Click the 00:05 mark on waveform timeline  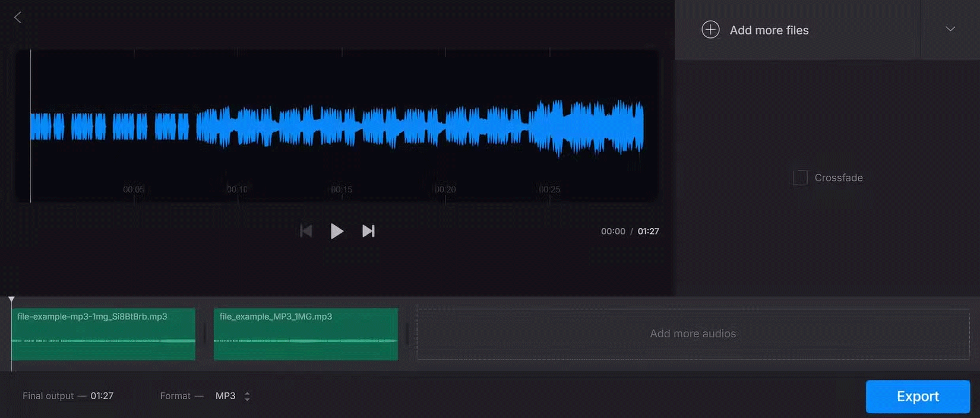click(x=134, y=189)
